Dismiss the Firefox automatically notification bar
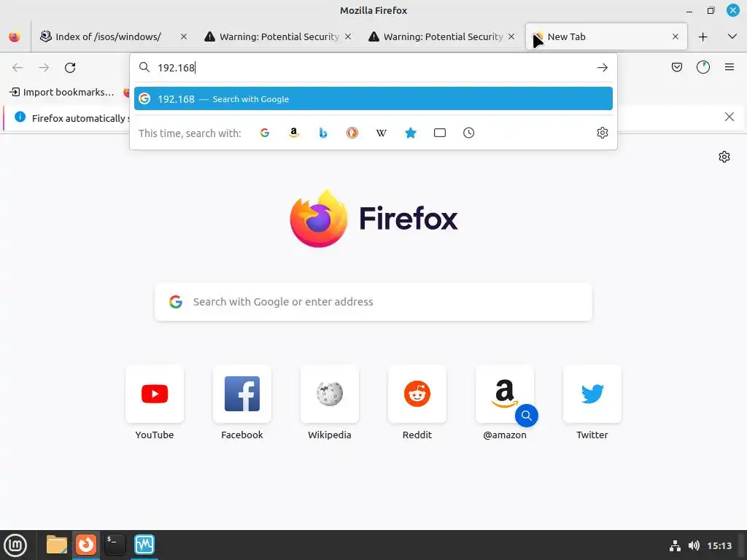 coord(729,117)
